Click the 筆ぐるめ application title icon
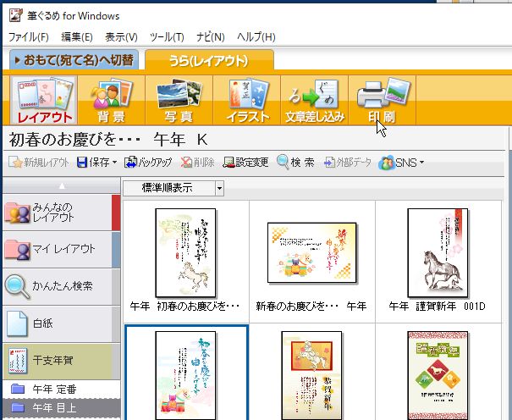 coord(16,15)
